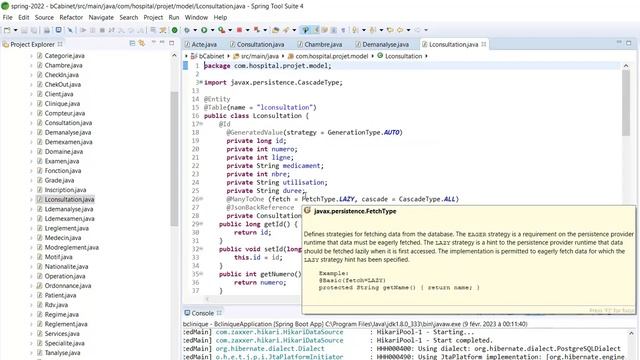Switch to Demanalyse.java editor tab
This screenshot has width=640, height=360.
pyautogui.click(x=382, y=44)
